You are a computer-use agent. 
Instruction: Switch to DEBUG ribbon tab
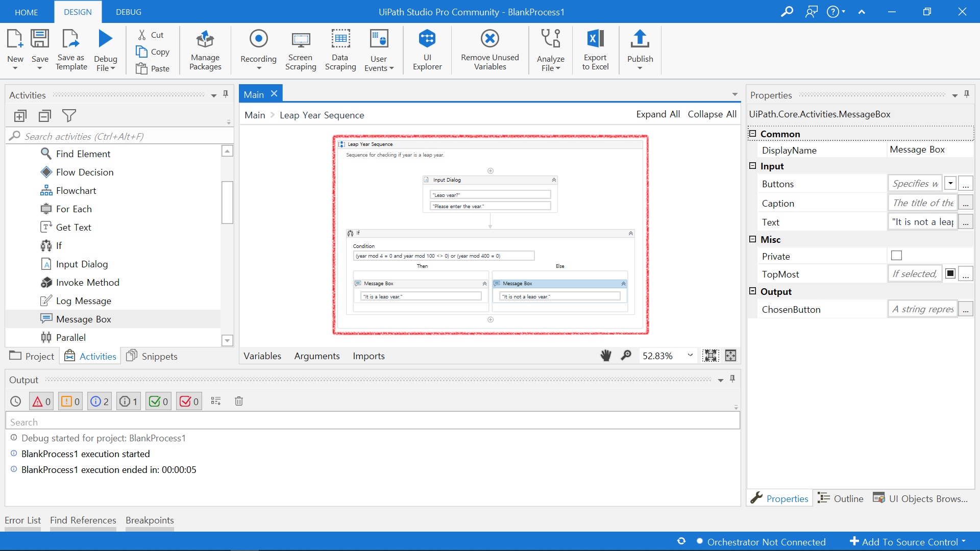tap(129, 12)
